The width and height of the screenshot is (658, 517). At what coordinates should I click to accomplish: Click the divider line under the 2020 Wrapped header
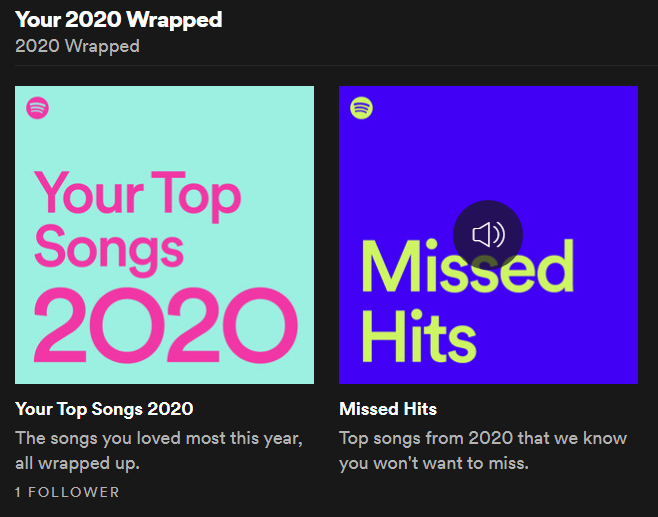click(337, 65)
